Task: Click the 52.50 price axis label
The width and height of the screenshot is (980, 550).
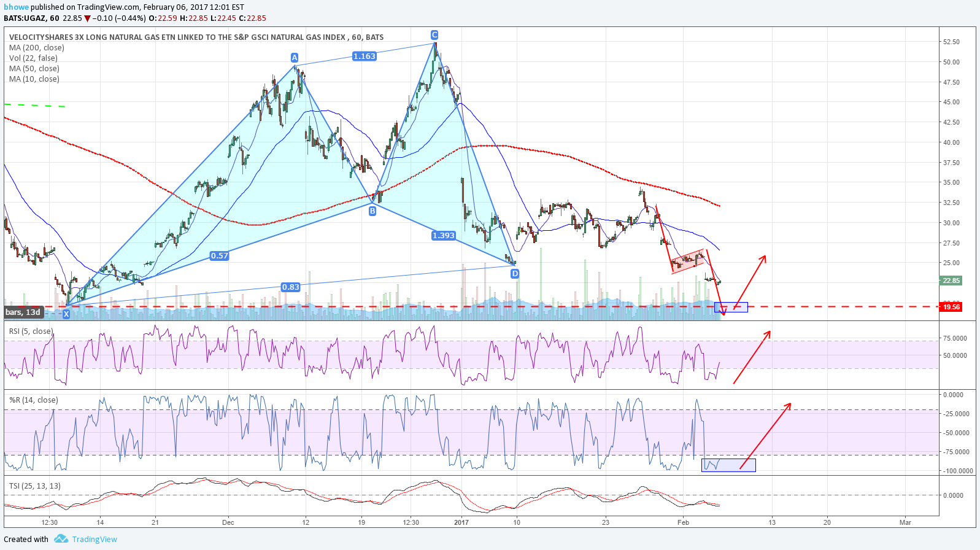Action: (x=952, y=42)
